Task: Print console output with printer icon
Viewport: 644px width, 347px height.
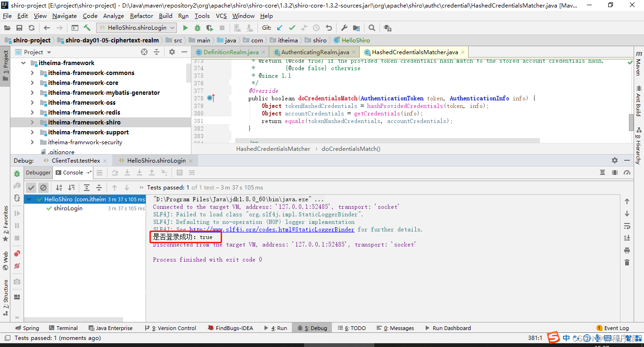Action: click(x=627, y=250)
